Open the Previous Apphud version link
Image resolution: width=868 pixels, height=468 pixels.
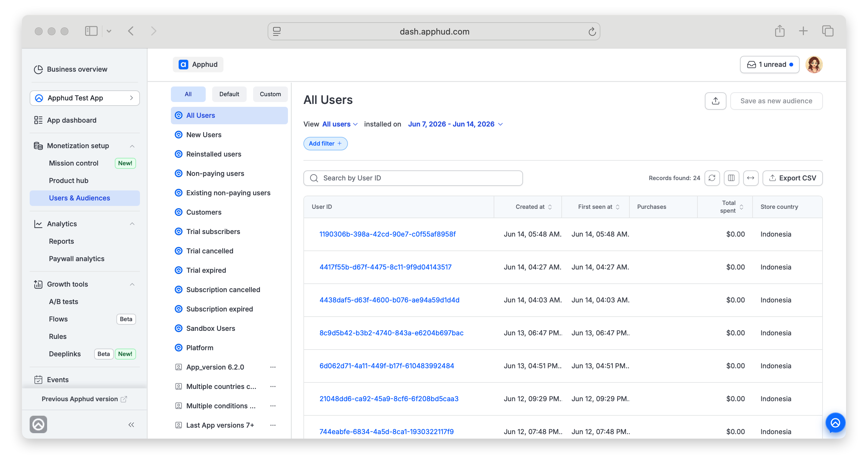84,399
